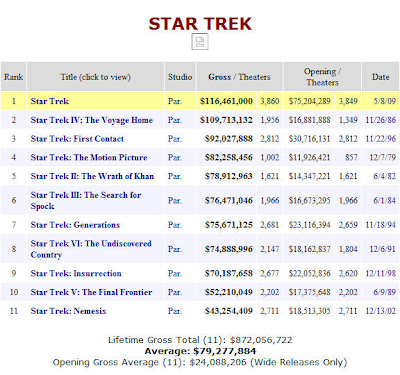The height and width of the screenshot is (375, 400).
Task: Open the highlighted Star Trek 2009 title link
Action: coord(50,101)
